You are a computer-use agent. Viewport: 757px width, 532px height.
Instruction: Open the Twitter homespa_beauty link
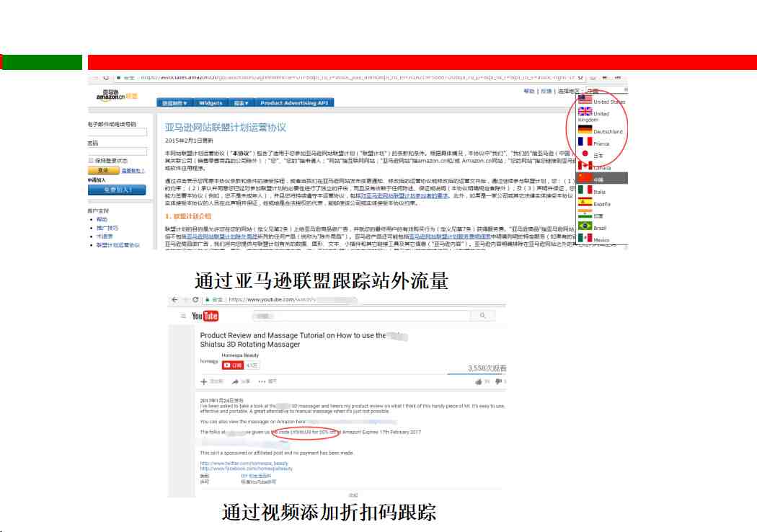click(x=244, y=463)
